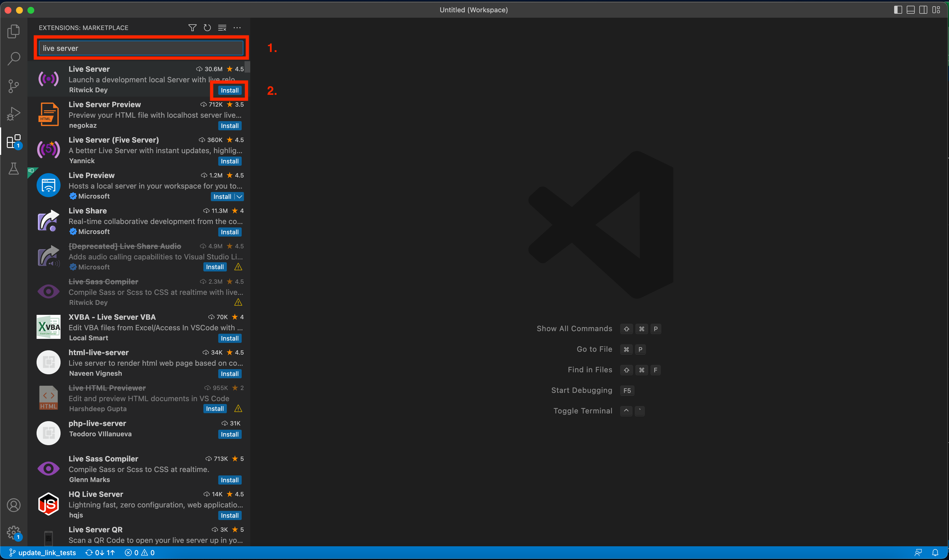Toggle the secondary side bar
949x560 pixels.
click(x=923, y=10)
